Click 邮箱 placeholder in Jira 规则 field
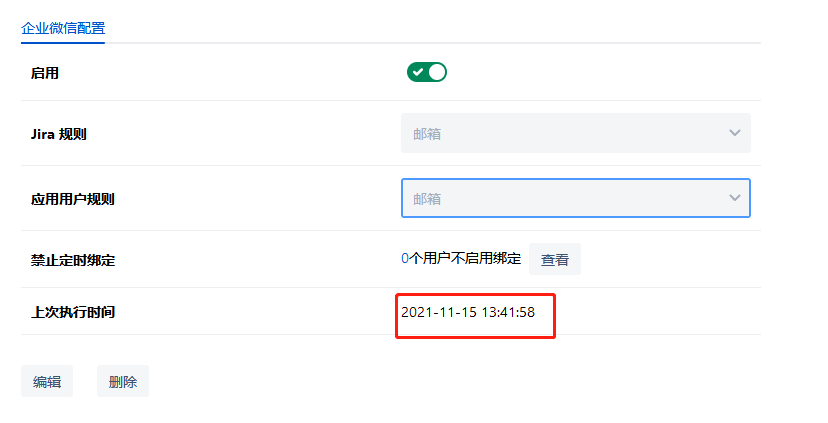The height and width of the screenshot is (423, 828). point(427,134)
